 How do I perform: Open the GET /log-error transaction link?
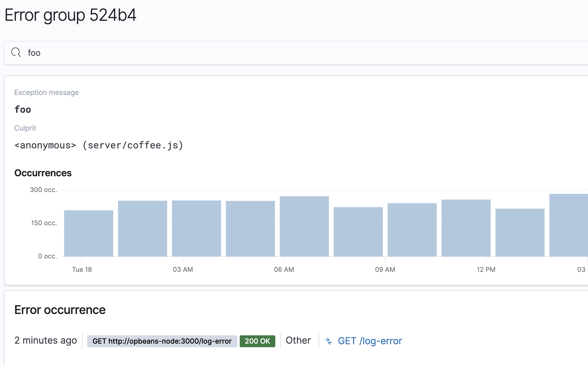click(x=370, y=341)
